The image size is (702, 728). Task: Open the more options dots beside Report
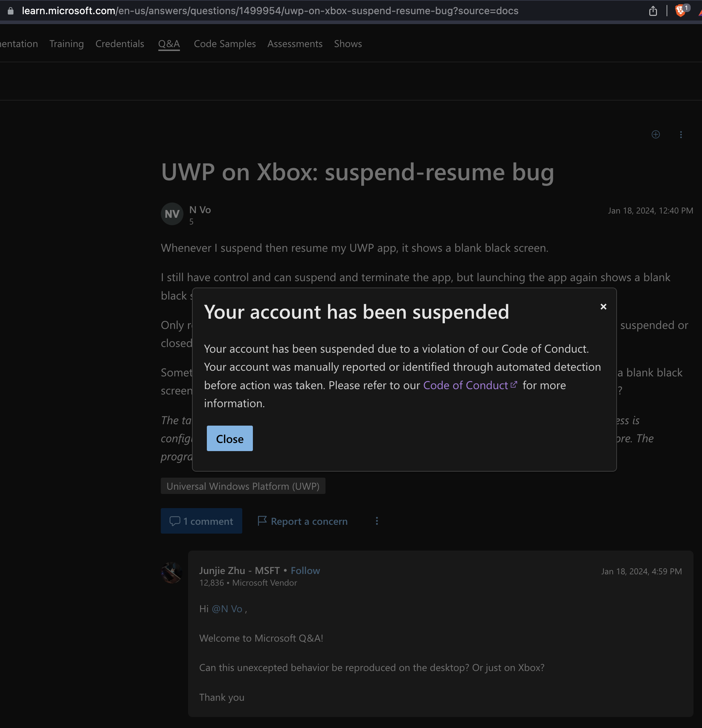[x=377, y=521]
